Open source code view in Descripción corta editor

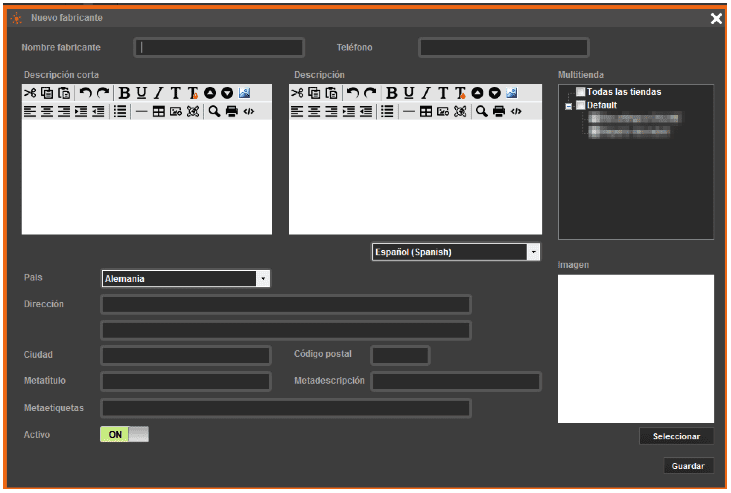point(249,111)
